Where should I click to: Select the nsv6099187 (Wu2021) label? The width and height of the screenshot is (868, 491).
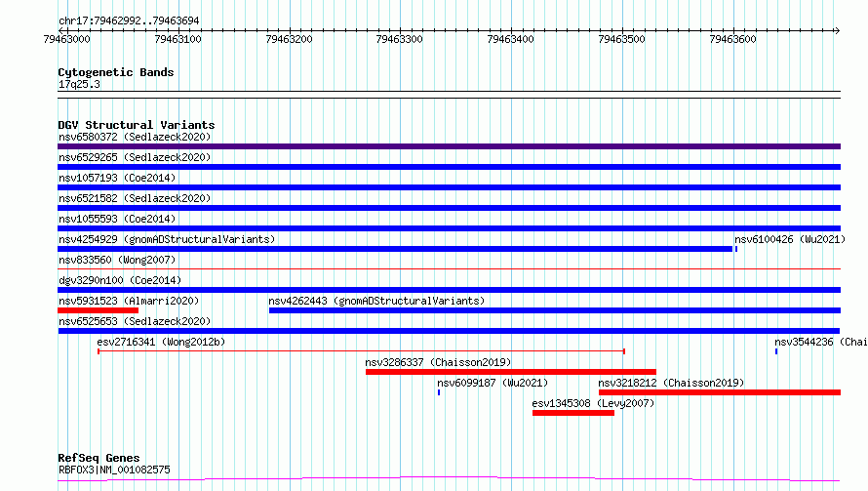493,383
